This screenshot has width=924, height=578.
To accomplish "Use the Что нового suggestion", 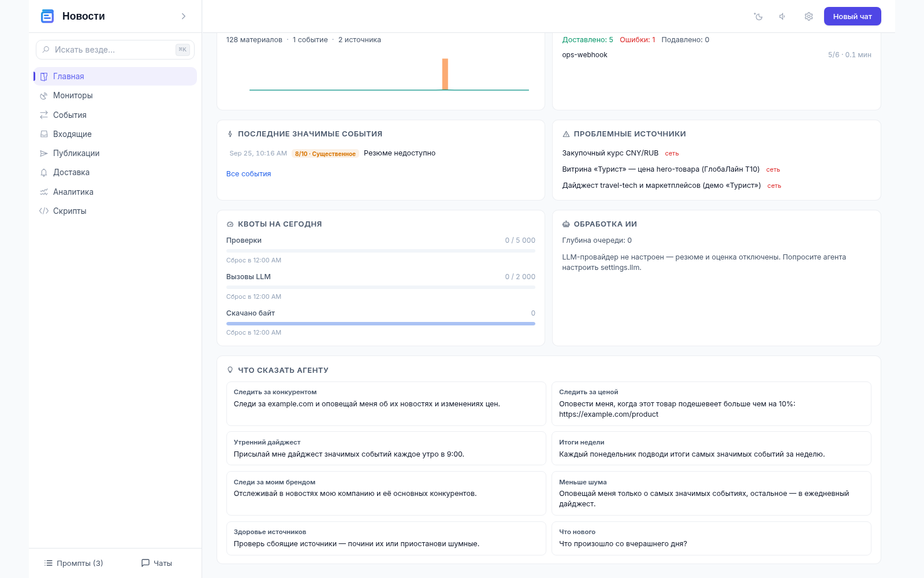I will tap(711, 538).
